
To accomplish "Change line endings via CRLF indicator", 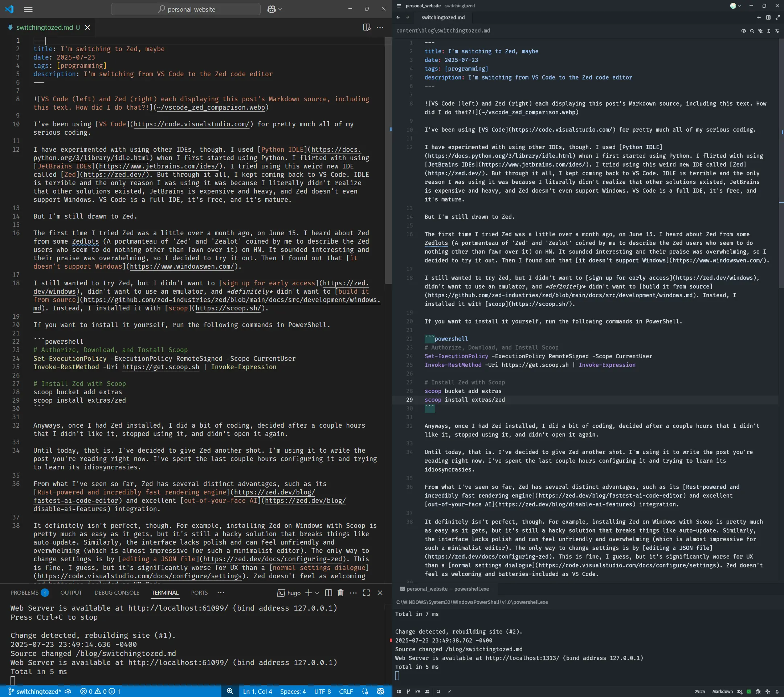I will 346,691.
